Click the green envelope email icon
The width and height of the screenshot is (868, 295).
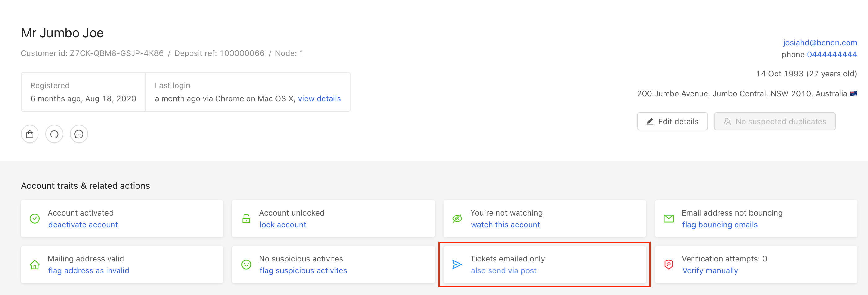point(669,219)
